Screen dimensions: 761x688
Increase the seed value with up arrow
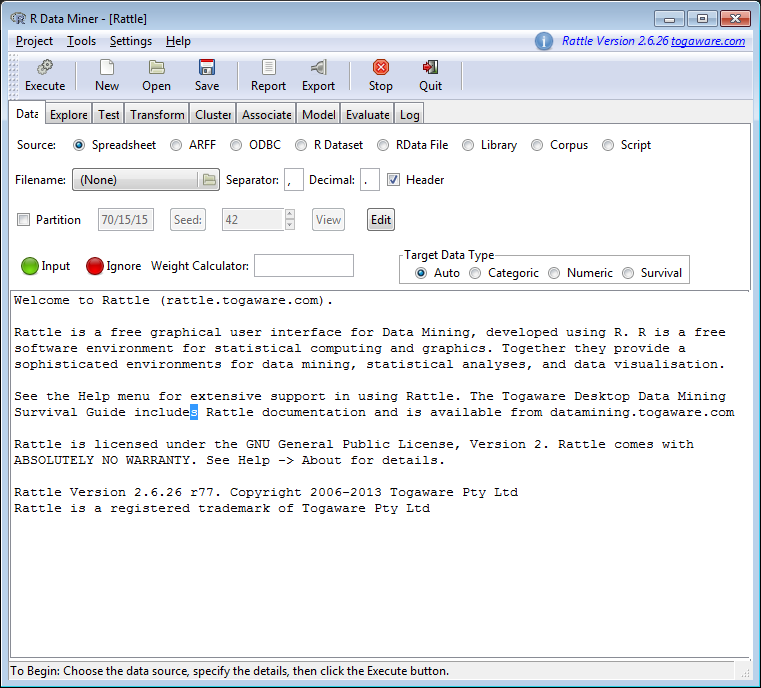[290, 215]
